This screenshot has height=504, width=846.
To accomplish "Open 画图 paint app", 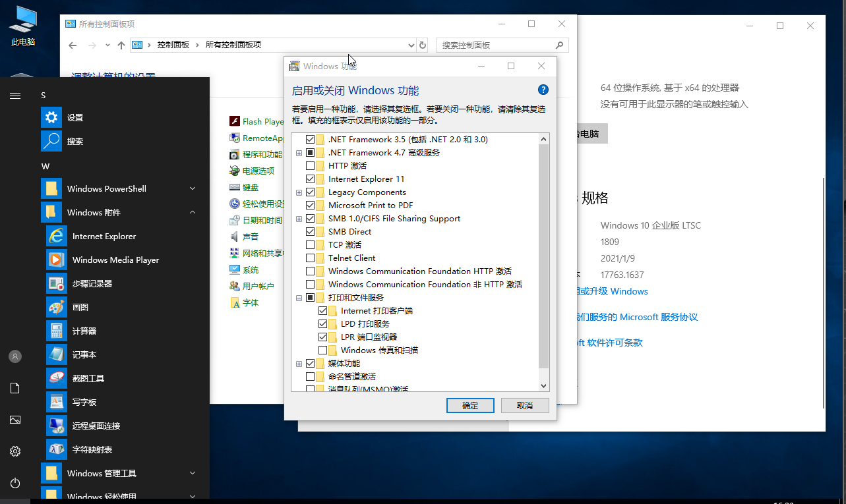I will point(57,307).
